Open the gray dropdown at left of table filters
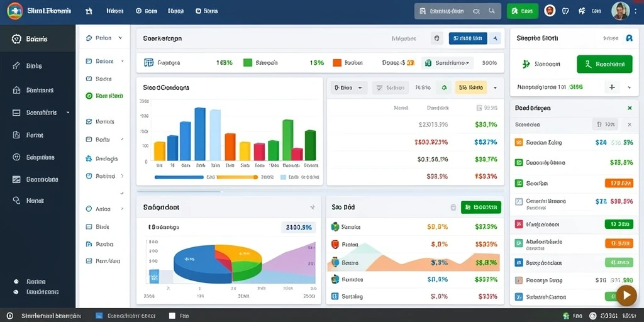Image resolution: width=644 pixels, height=322 pixels. pos(349,87)
